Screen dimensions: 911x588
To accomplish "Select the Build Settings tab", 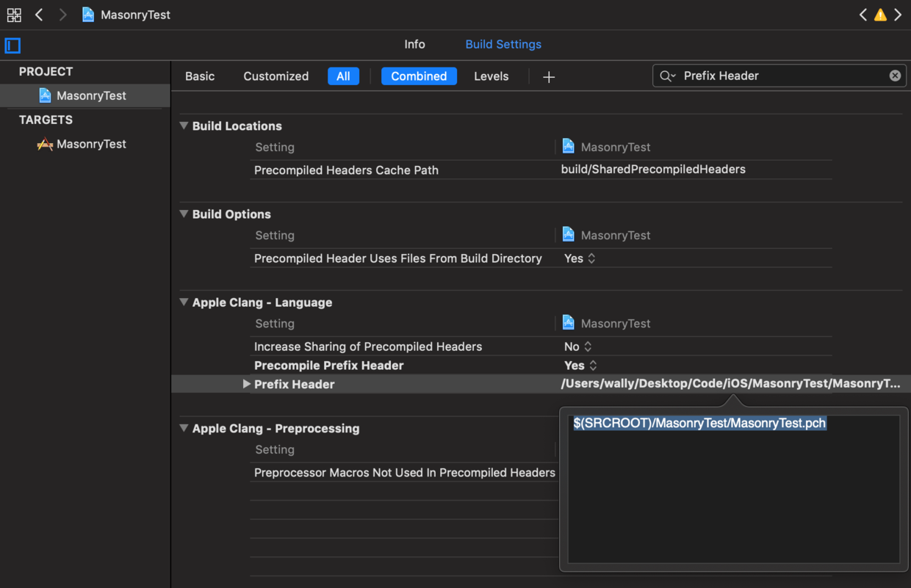I will point(503,44).
